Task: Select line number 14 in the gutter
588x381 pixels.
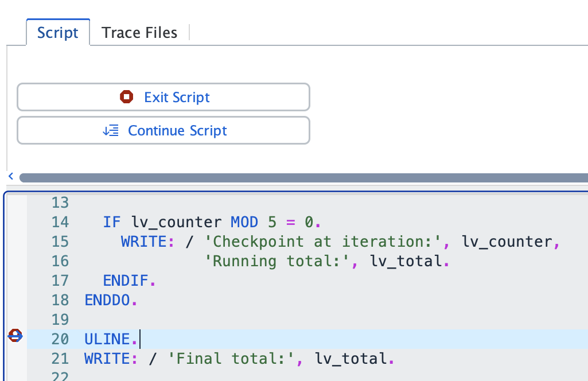Action: (60, 222)
